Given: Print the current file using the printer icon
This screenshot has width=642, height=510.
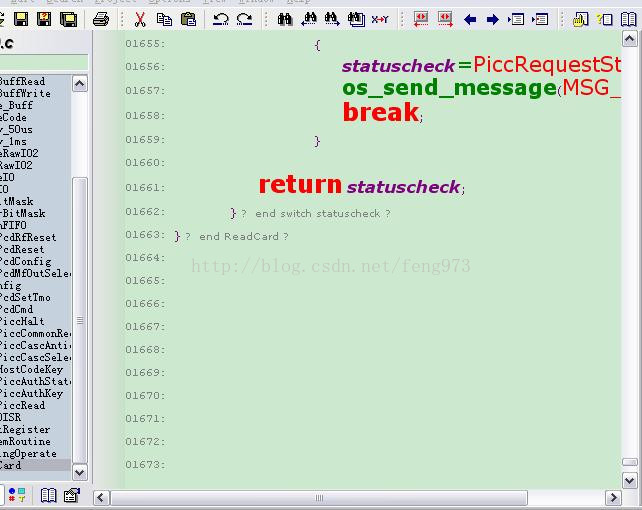Looking at the screenshot, I should (101, 19).
